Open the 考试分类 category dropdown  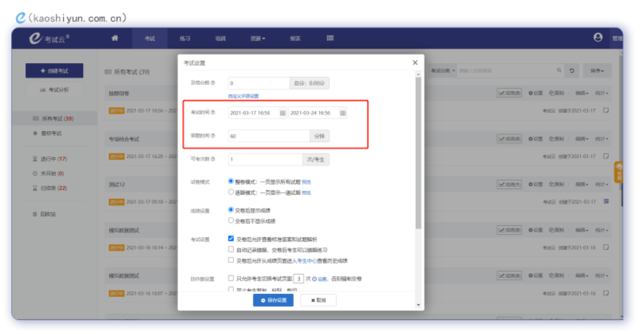click(442, 70)
